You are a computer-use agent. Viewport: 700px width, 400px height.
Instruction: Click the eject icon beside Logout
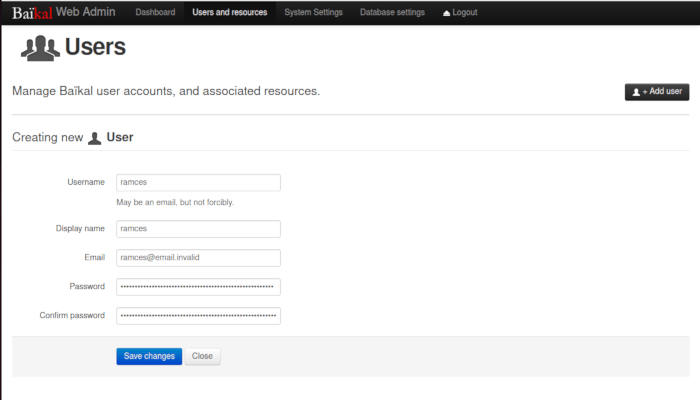(x=446, y=13)
